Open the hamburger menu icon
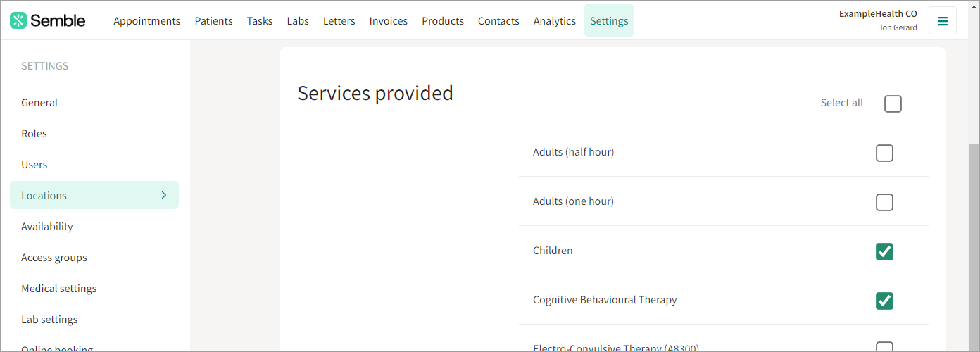 (x=943, y=20)
